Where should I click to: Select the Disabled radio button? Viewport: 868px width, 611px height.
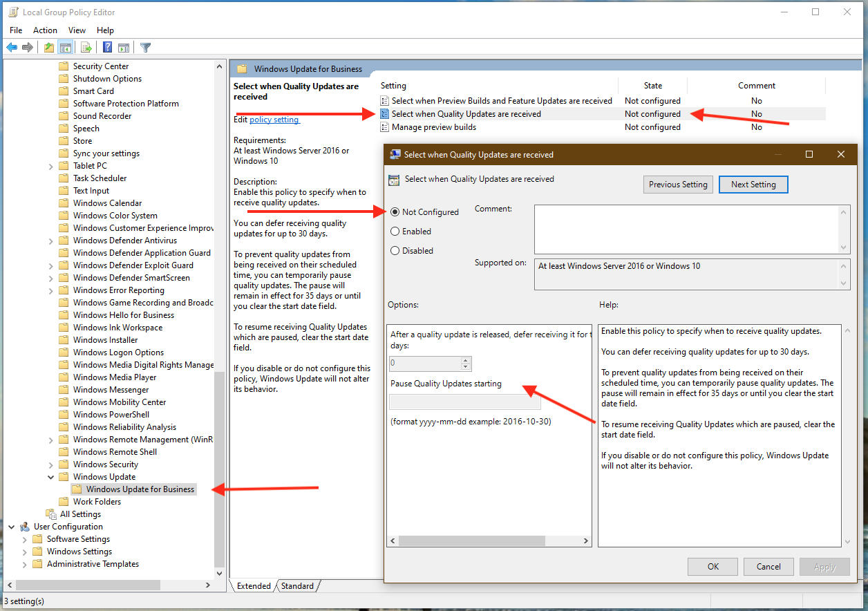pyautogui.click(x=395, y=251)
